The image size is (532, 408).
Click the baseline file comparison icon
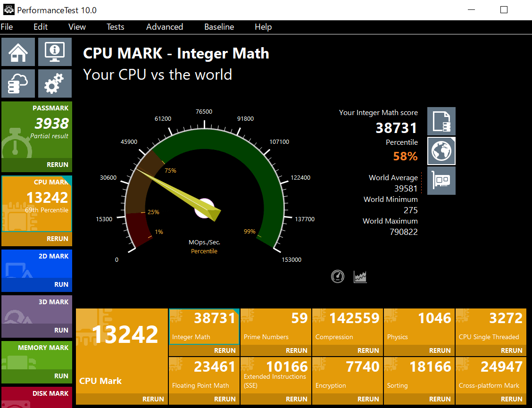441,121
